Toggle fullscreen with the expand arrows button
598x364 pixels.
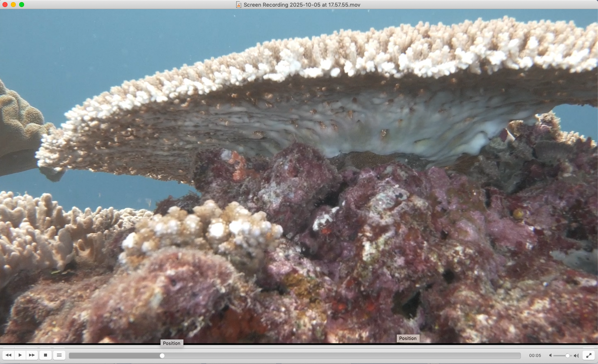[x=589, y=355]
